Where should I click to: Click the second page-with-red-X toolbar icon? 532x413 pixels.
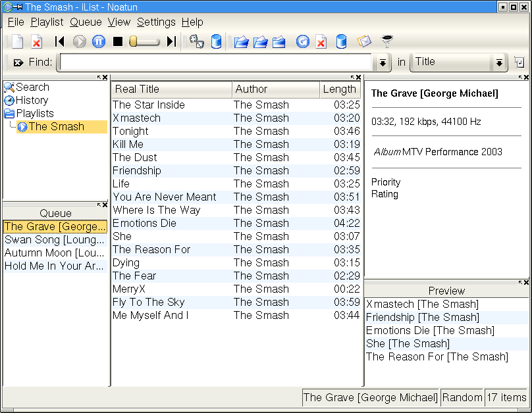pyautogui.click(x=321, y=41)
